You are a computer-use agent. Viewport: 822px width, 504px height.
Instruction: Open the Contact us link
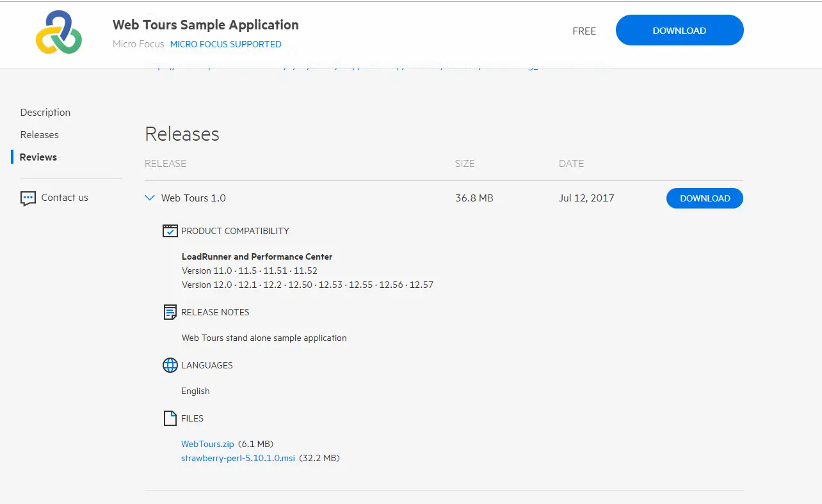click(65, 198)
